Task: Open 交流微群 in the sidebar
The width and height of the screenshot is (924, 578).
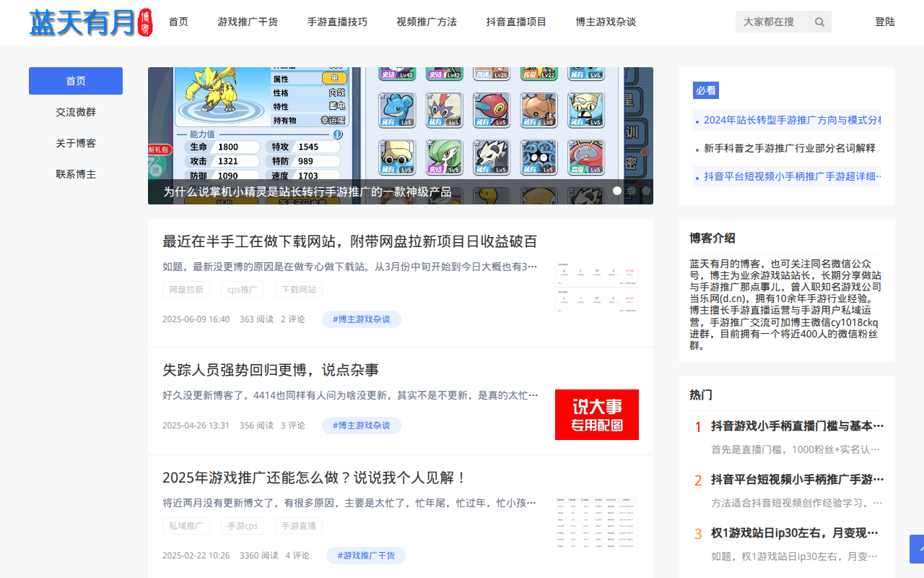Action: [76, 112]
